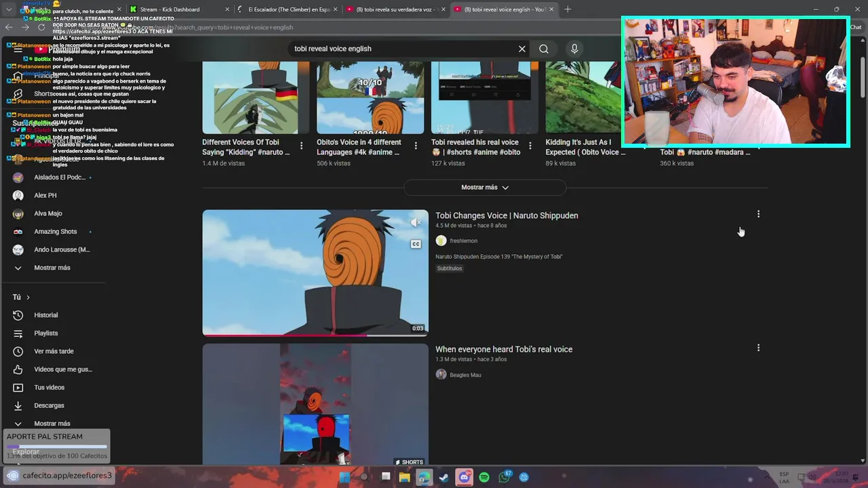Expand 'Mostrar más' below Descargas
This screenshot has width=868, height=488.
pos(53,424)
